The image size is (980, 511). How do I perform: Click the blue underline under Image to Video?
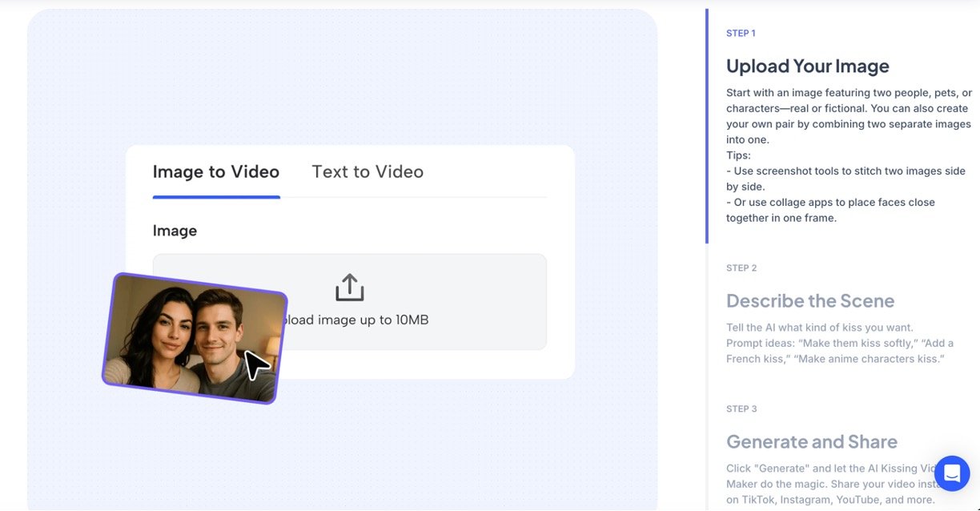(x=216, y=196)
